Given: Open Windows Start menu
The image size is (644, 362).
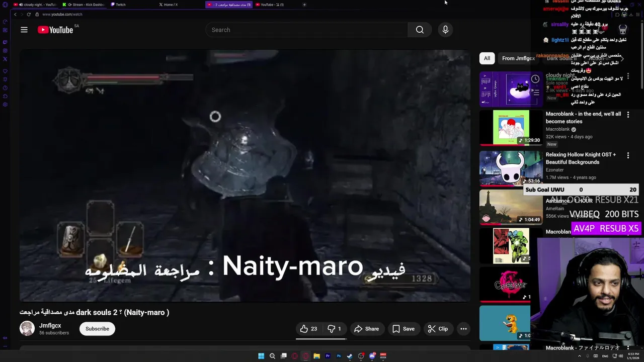Looking at the screenshot, I should coord(261,356).
